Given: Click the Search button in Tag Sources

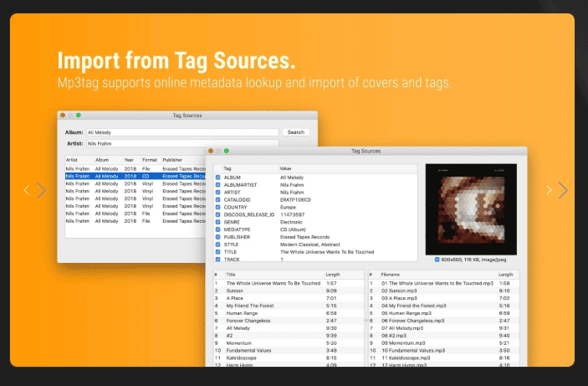Looking at the screenshot, I should tap(295, 132).
